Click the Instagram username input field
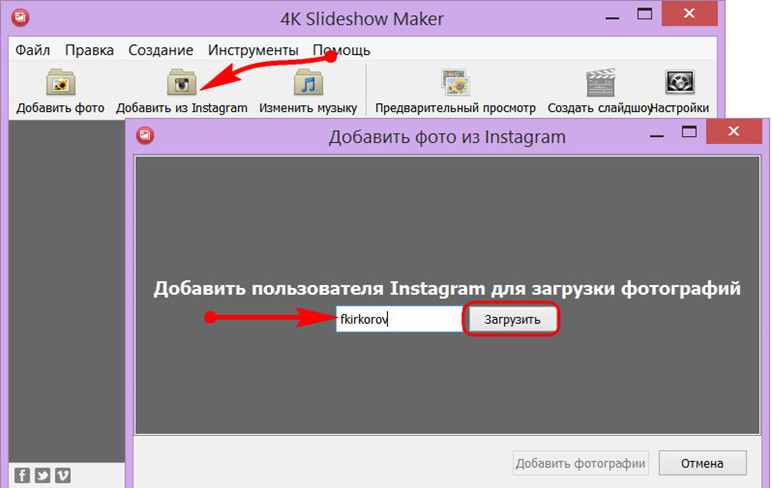Screen dimensions: 772x488 (x=399, y=319)
